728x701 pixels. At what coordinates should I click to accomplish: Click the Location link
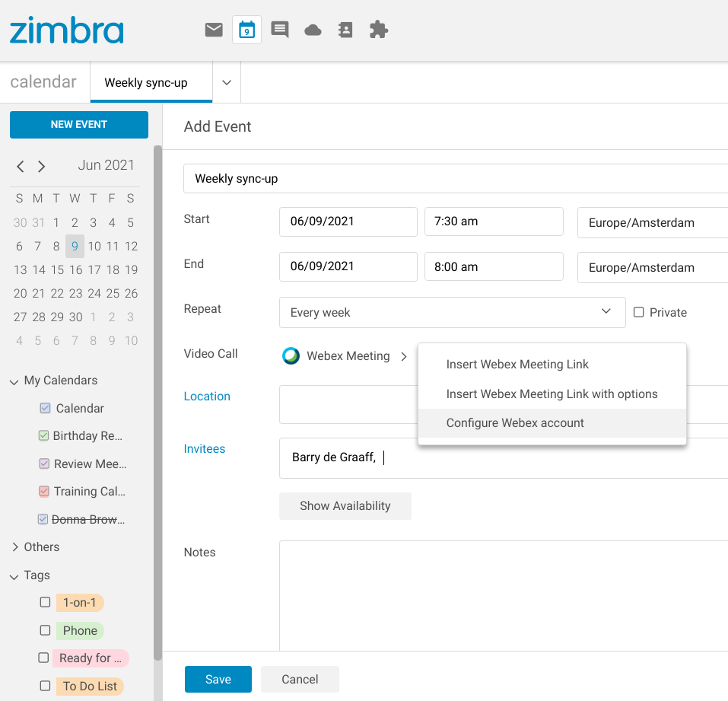[207, 397]
